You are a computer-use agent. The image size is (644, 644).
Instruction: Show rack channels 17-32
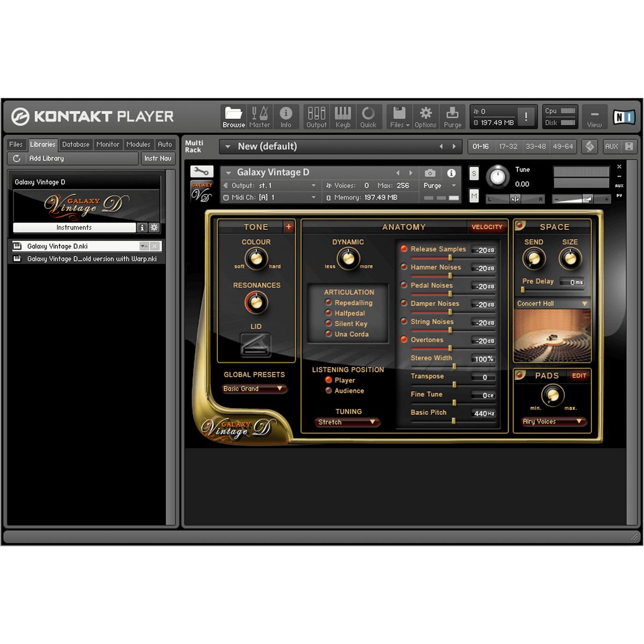pos(508,147)
